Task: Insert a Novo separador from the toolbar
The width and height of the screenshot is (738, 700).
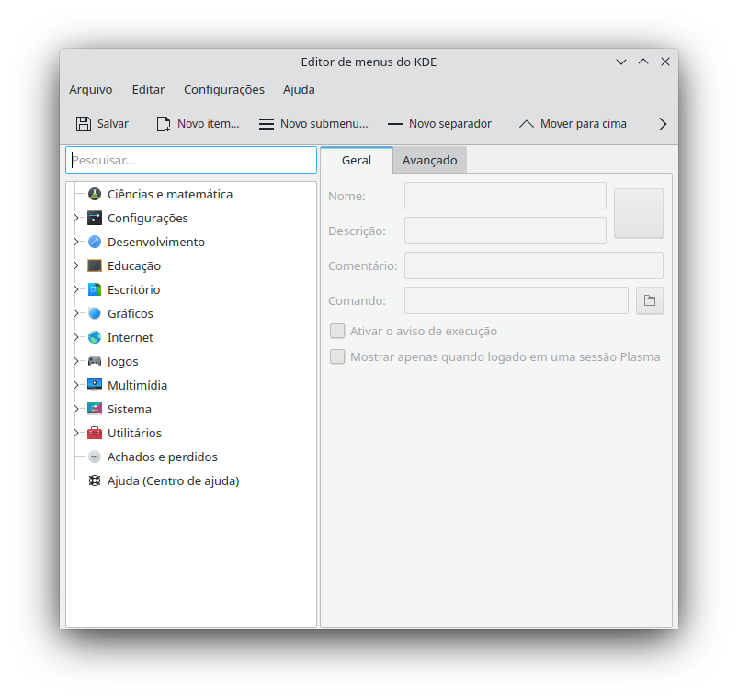Action: [x=395, y=124]
